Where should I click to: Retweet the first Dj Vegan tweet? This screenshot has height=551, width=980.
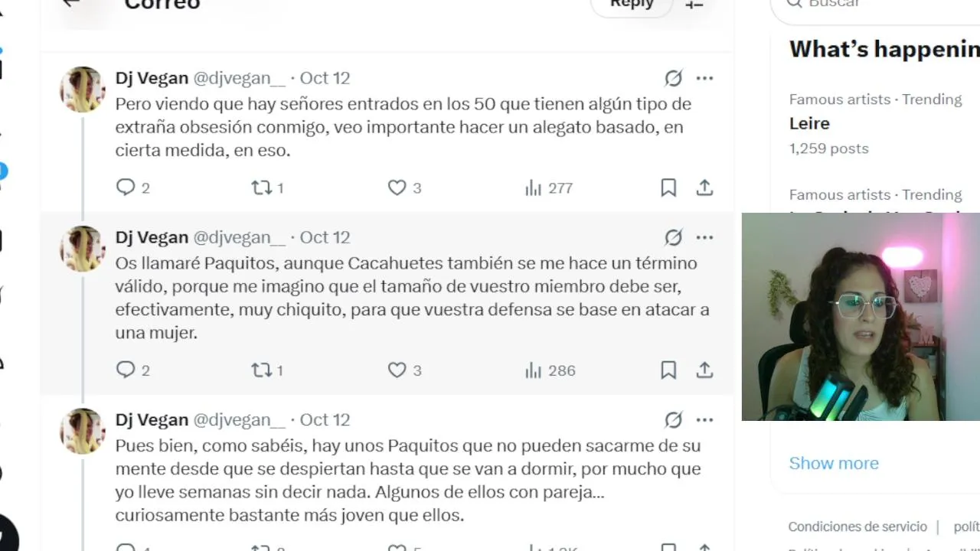pyautogui.click(x=267, y=187)
